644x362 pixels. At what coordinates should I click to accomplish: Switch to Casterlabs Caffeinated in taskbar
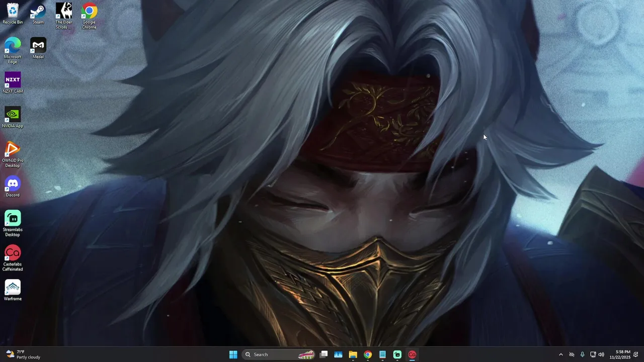(x=412, y=354)
